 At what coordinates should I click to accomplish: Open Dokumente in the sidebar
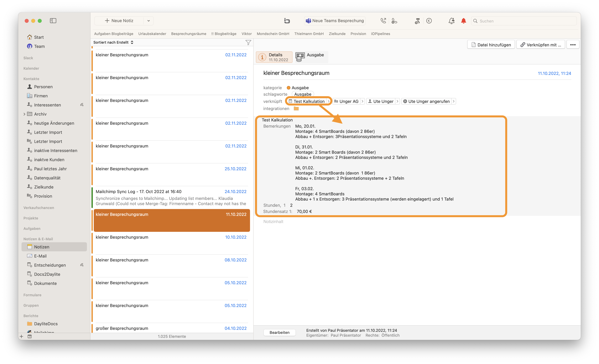(x=45, y=283)
